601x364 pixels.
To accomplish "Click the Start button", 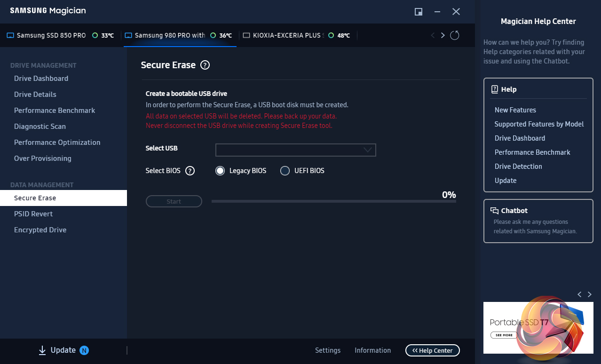I will 174,201.
